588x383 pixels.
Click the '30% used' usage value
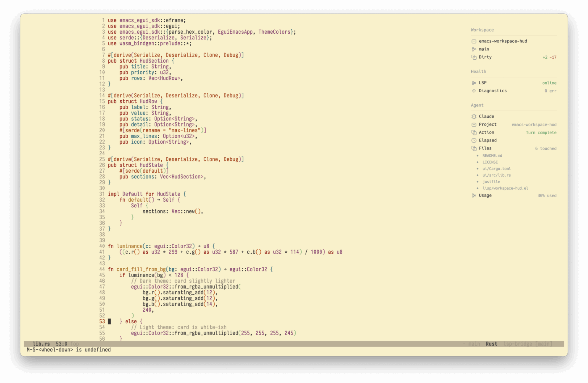point(547,195)
